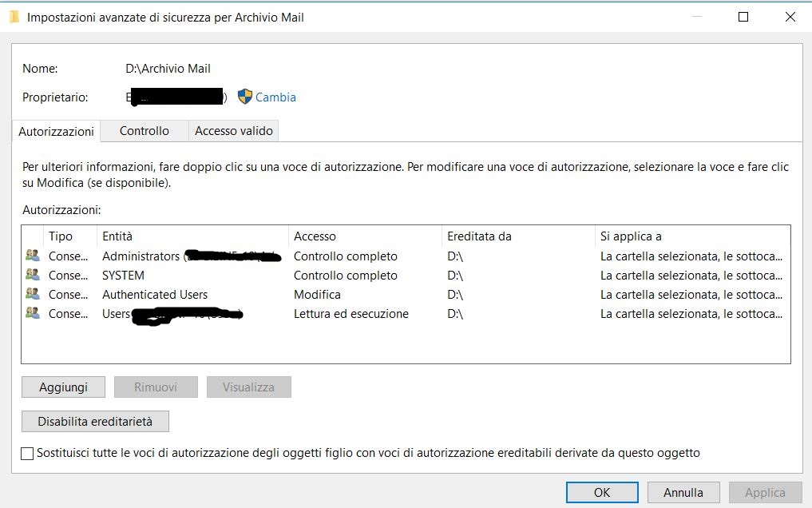The width and height of the screenshot is (812, 508).
Task: Click the Modifica access value
Action: [x=317, y=295]
